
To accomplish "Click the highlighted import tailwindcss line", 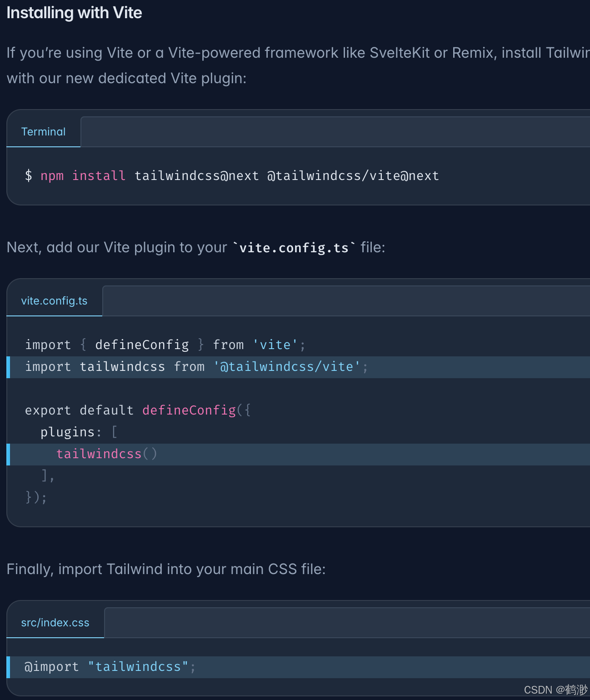I will (298, 367).
